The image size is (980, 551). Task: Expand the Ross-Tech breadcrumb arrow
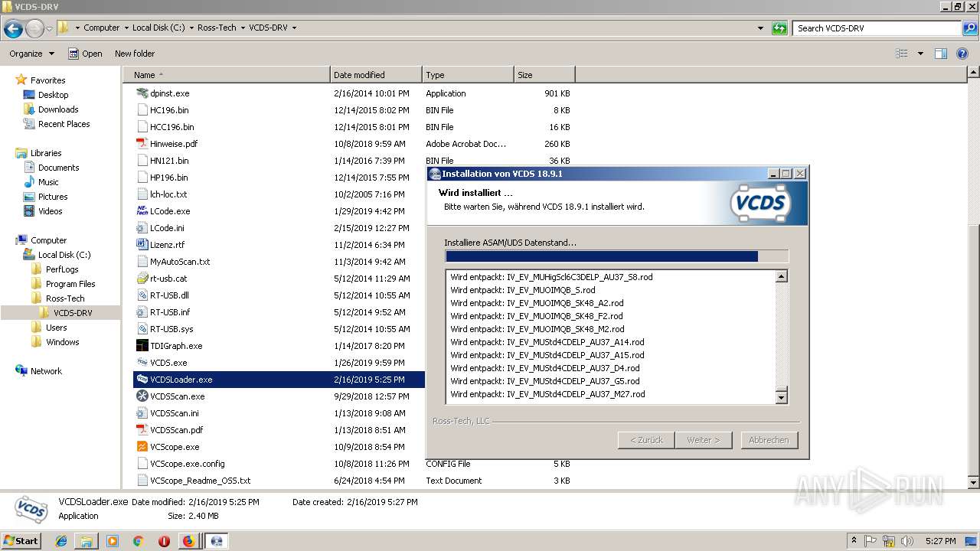[242, 28]
